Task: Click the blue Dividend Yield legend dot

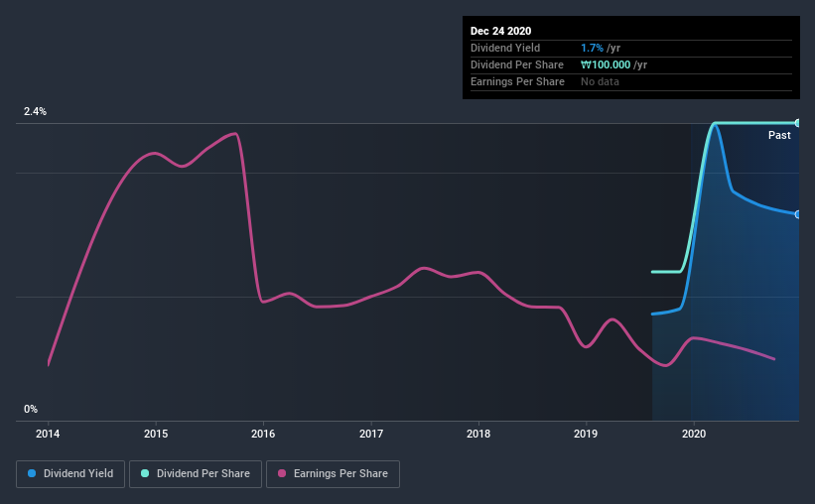Action: (x=32, y=473)
